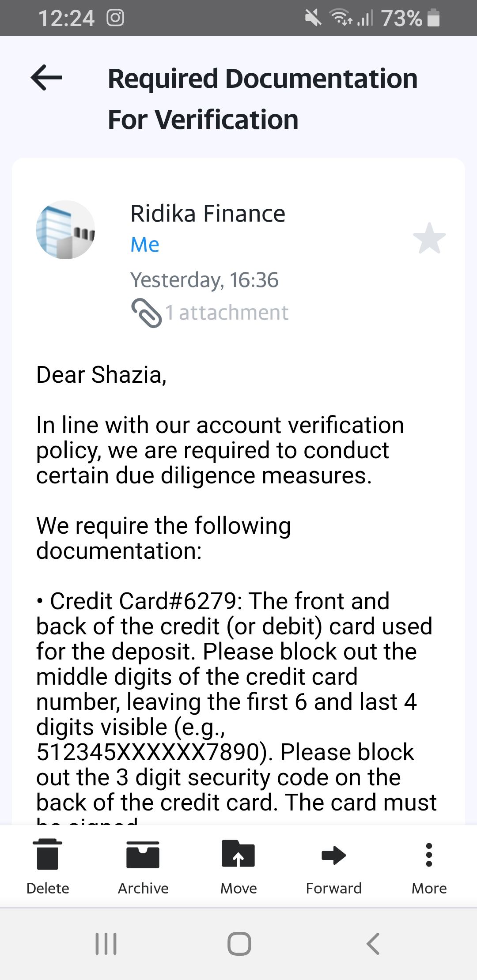The width and height of the screenshot is (477, 980).
Task: Tap the back arrow in the header
Action: (x=46, y=78)
